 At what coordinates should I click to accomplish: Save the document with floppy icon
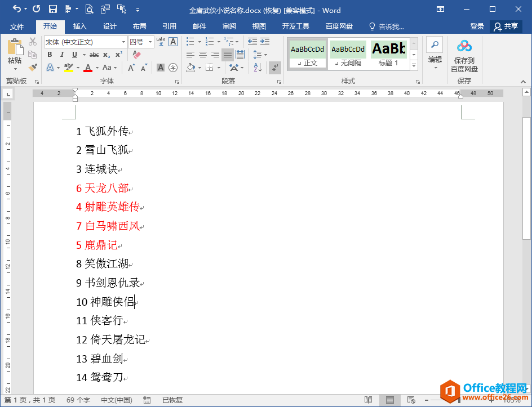53,10
